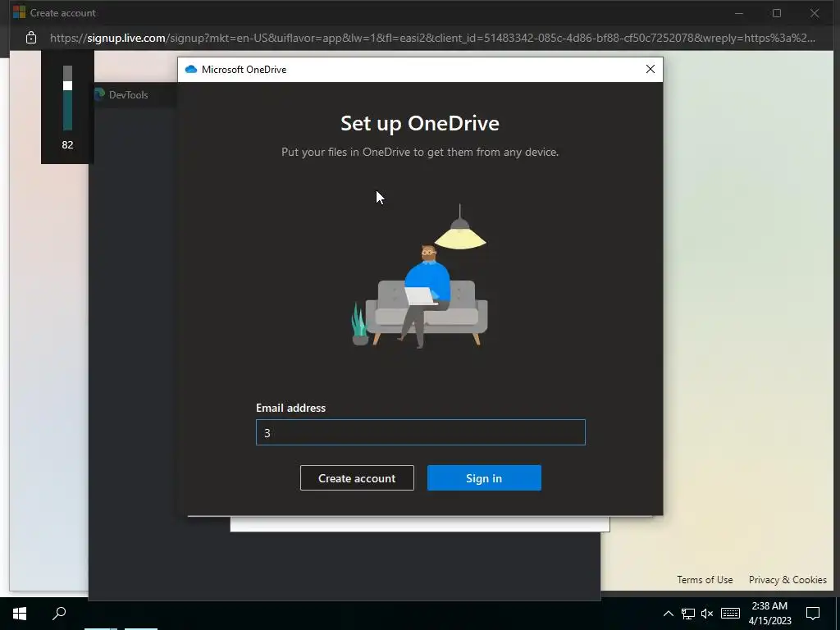Adjust the volume slider showing 82
This screenshot has height=630, width=840.
pos(67,98)
